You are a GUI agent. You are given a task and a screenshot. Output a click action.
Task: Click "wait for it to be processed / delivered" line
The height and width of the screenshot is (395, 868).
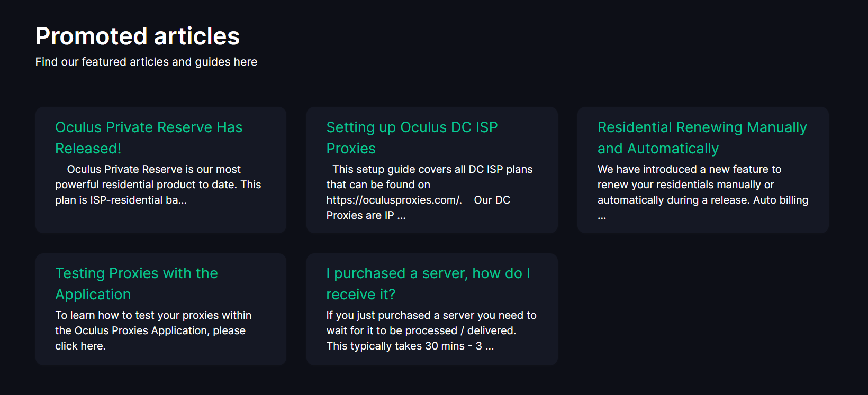[421, 330]
